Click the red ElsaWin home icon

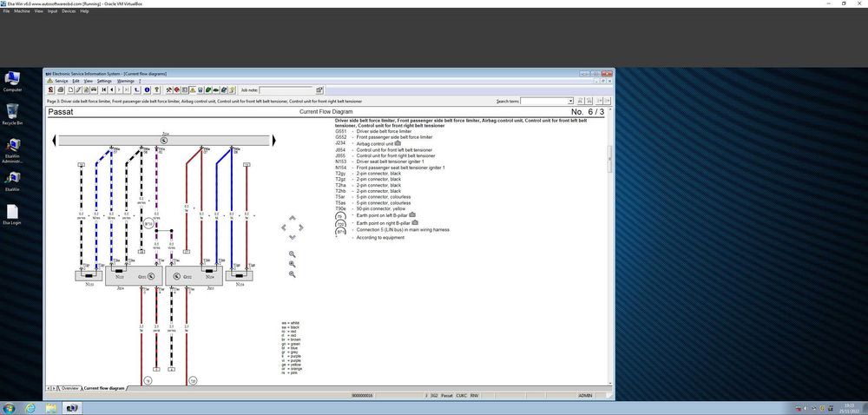tap(51, 89)
